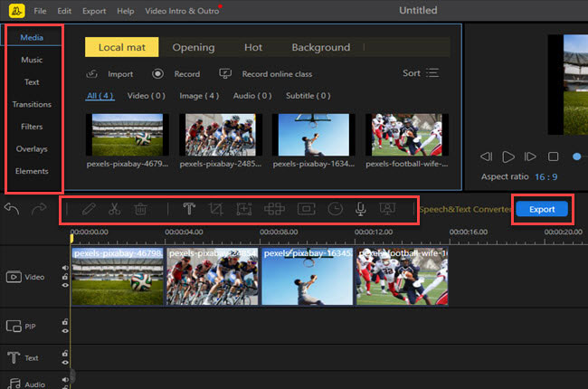Open the Filters sidebar section
588x389 pixels.
(32, 127)
